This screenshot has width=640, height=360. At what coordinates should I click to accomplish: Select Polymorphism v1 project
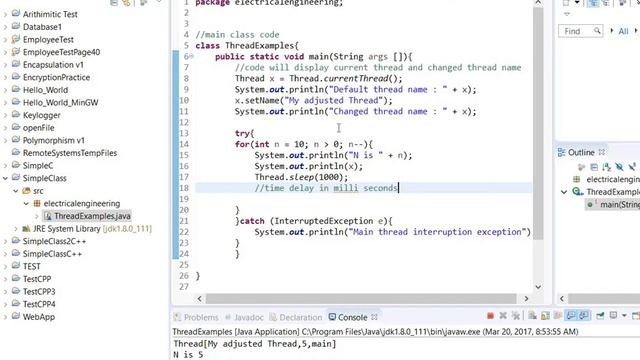click(53, 140)
